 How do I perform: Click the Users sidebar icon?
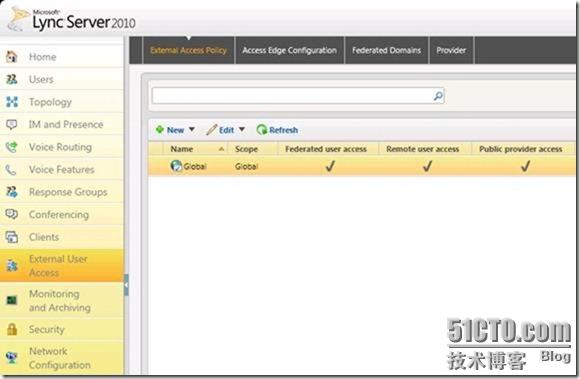click(12, 79)
